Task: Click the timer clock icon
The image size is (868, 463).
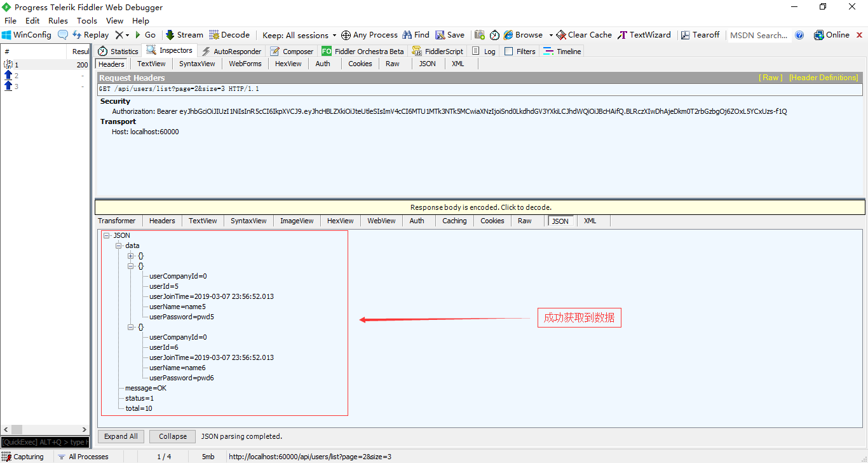Action: pos(494,35)
